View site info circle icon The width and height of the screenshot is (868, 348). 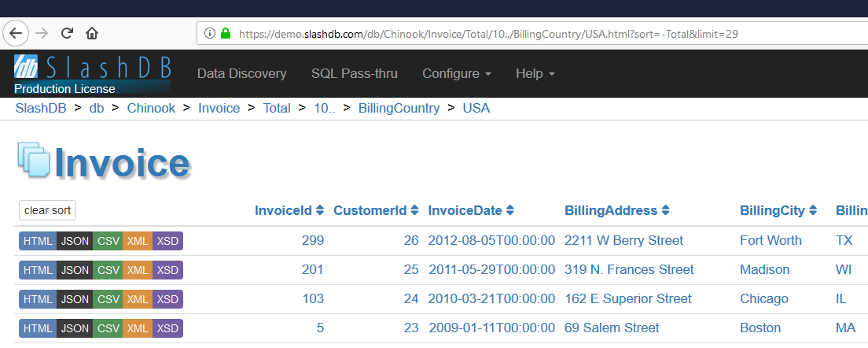tap(210, 34)
